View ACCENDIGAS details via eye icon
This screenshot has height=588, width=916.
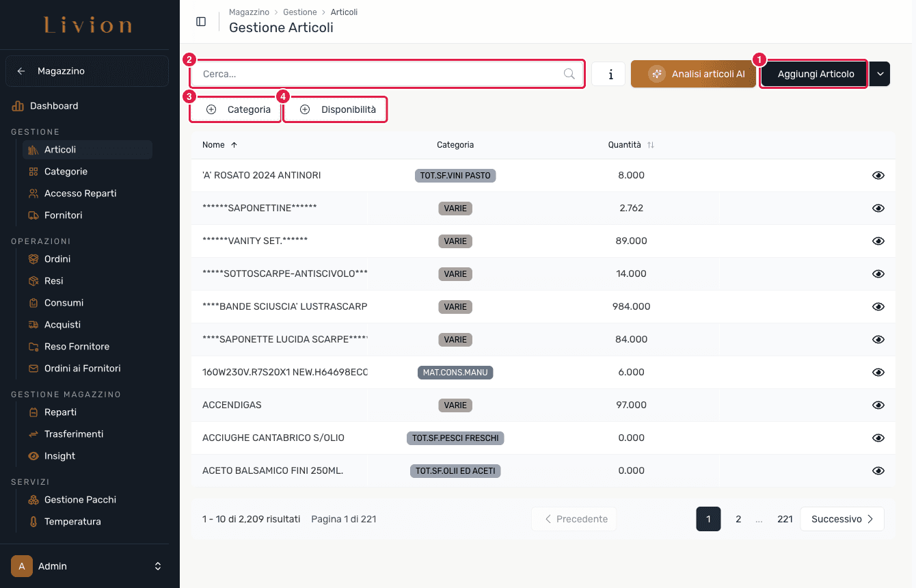(x=878, y=405)
